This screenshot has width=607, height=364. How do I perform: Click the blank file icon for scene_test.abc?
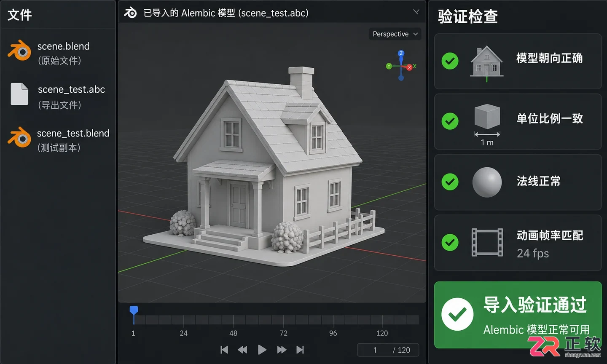click(19, 94)
